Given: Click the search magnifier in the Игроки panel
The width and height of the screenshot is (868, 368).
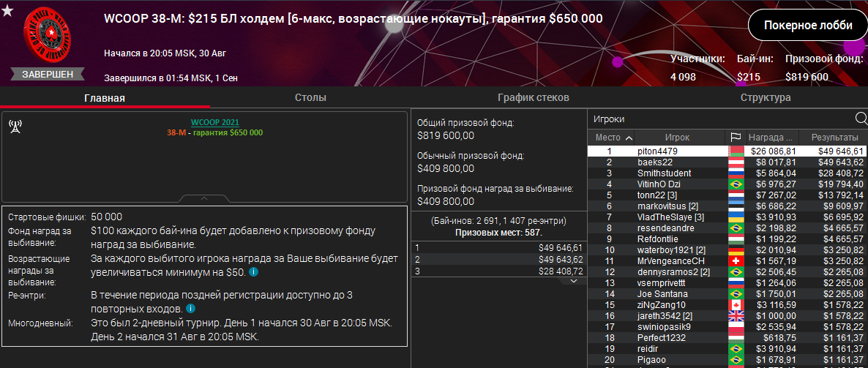Looking at the screenshot, I should point(860,119).
